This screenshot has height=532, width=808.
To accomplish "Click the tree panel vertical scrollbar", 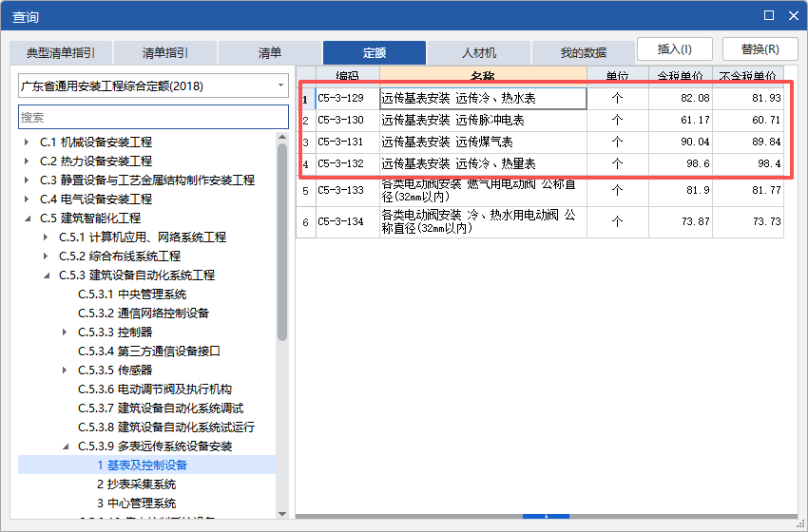I will 282,237.
